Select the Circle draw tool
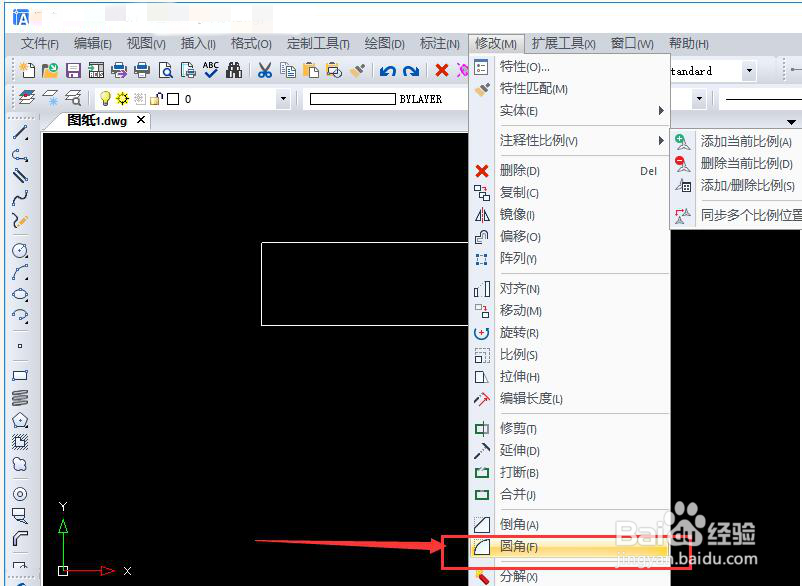The width and height of the screenshot is (802, 586). point(20,251)
